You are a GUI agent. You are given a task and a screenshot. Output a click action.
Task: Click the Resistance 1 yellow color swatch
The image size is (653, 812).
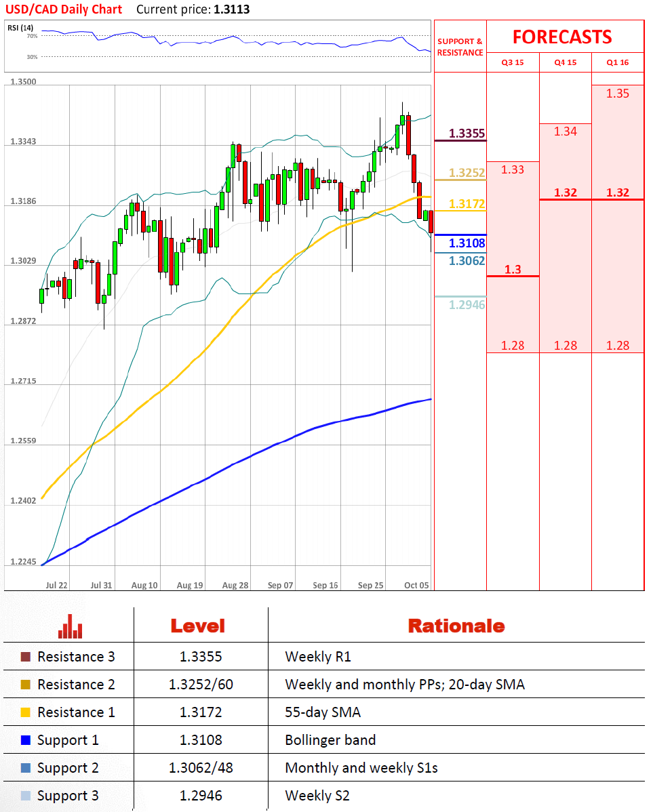click(x=25, y=712)
